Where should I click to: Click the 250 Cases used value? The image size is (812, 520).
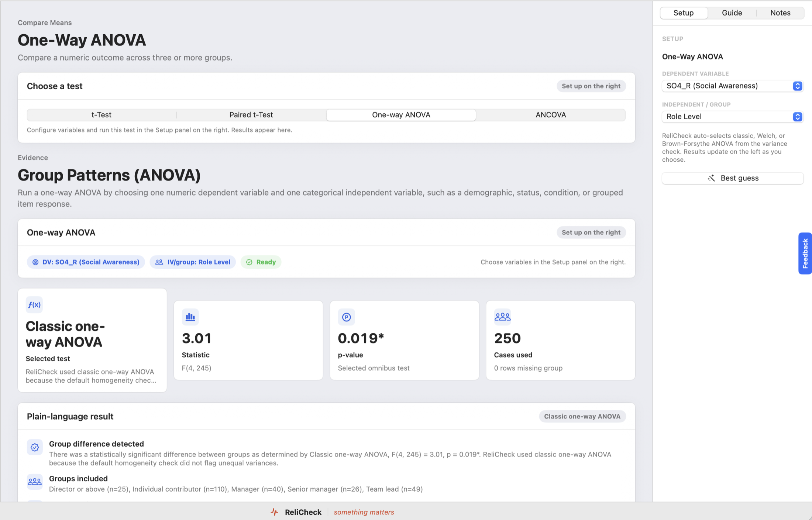pos(507,338)
